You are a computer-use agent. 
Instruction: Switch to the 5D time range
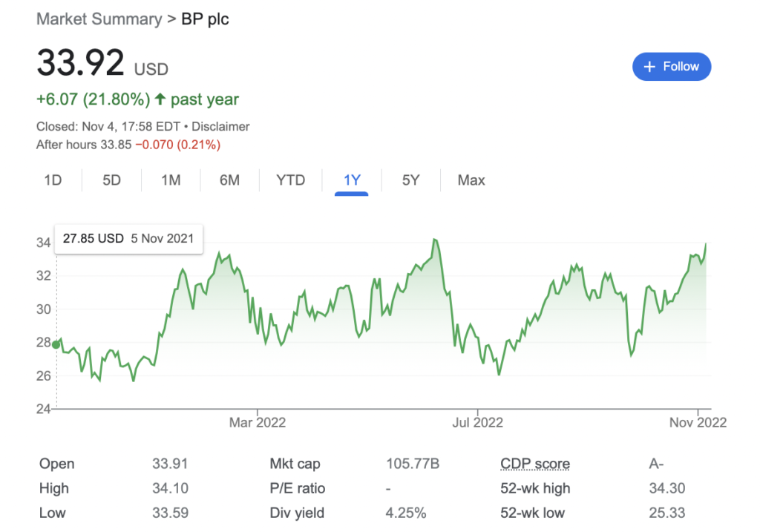pos(111,180)
